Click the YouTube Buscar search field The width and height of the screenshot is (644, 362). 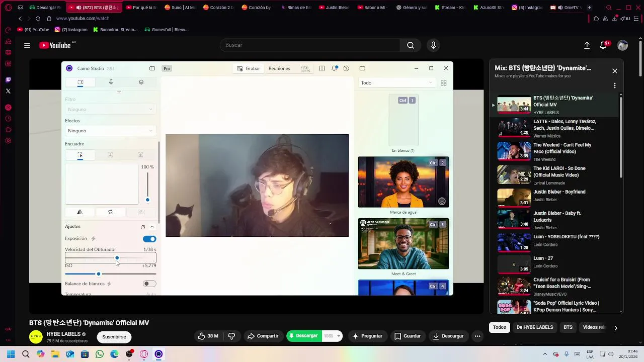310,45
